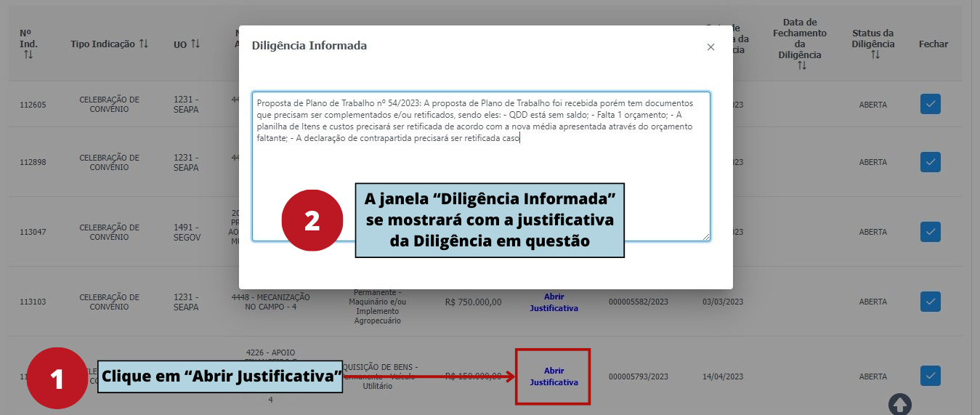Sort table by Nº Ind. column

[28, 55]
